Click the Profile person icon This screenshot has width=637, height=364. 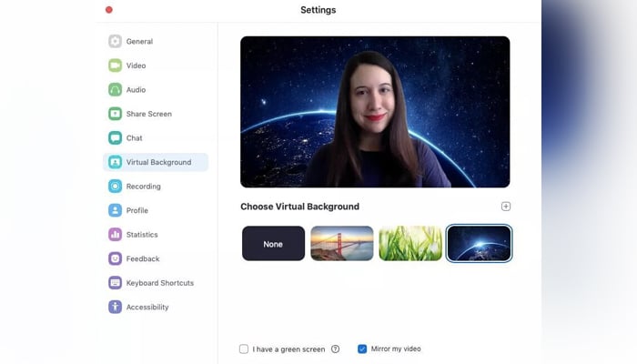point(115,210)
